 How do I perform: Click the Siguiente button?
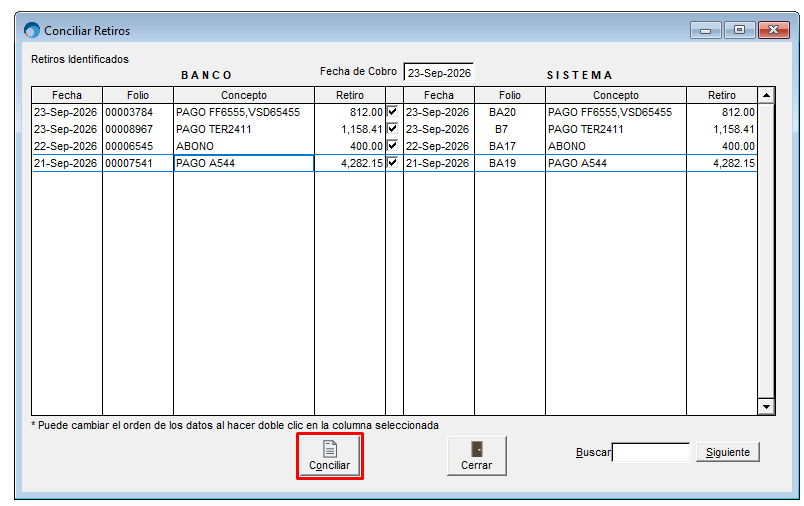click(728, 452)
